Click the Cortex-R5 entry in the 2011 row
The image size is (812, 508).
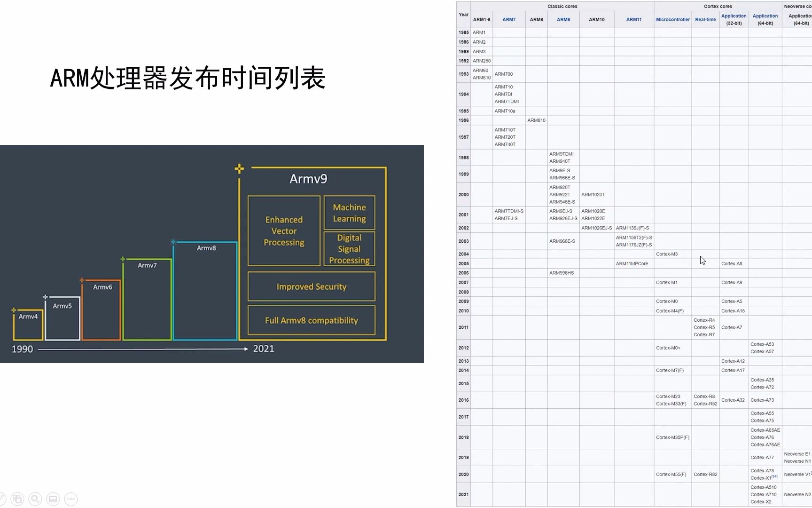(x=704, y=327)
